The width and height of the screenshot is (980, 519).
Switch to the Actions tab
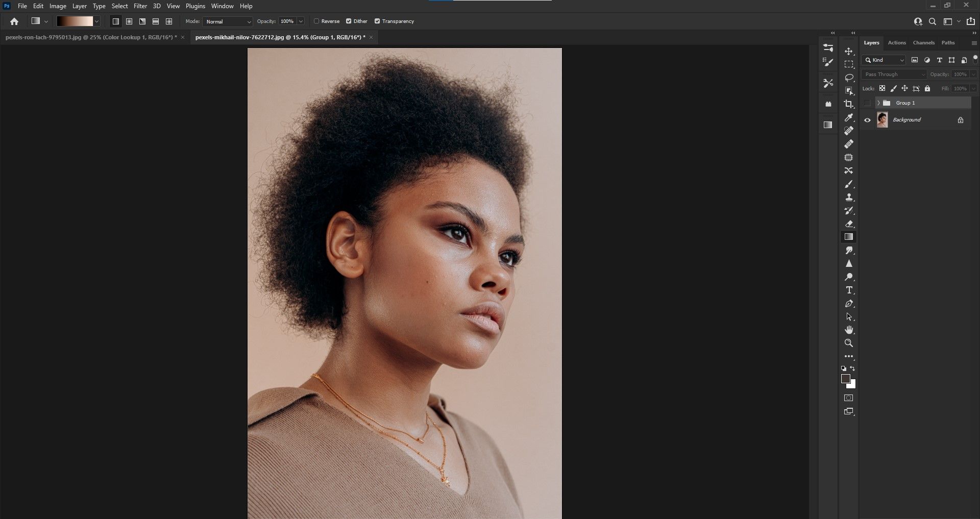[897, 43]
